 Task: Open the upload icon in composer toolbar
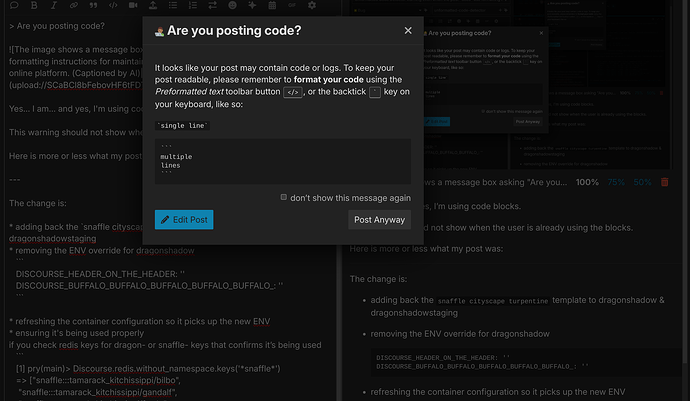(153, 5)
